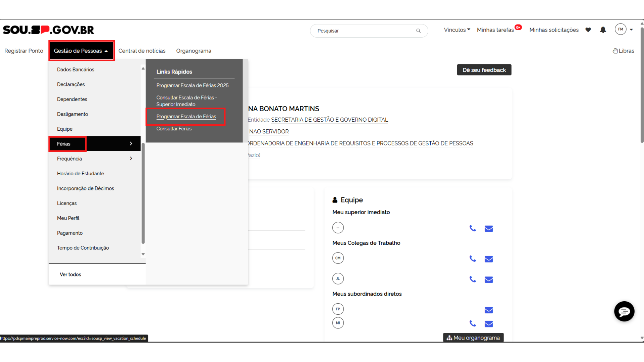Viewport: 644px width, 362px height.
Task: Call the subordinate with MI avatar
Action: tap(473, 323)
